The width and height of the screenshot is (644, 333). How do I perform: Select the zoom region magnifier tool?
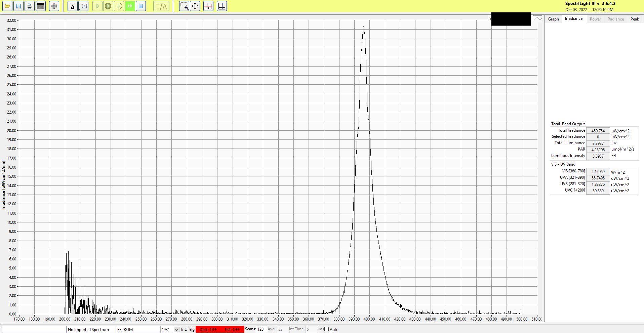184,6
